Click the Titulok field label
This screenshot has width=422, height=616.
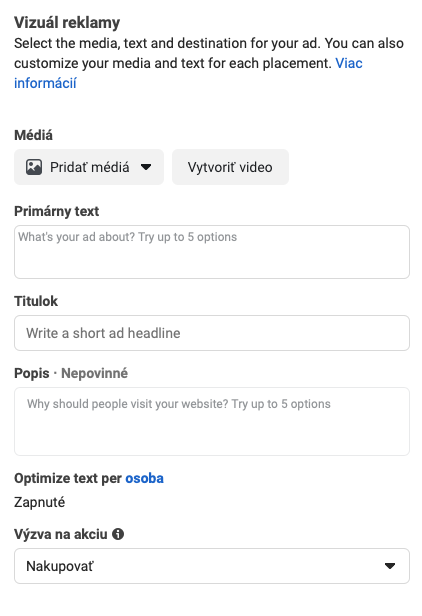[x=36, y=301]
